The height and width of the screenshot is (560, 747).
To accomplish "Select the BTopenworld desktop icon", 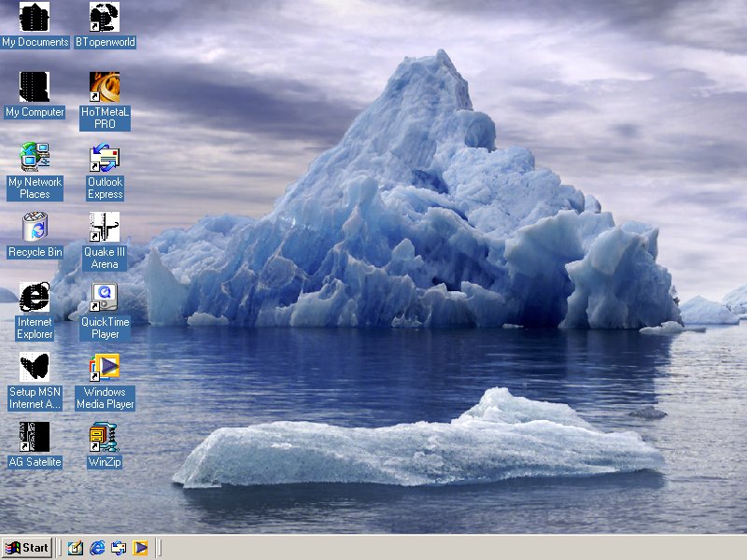I will coord(105,18).
